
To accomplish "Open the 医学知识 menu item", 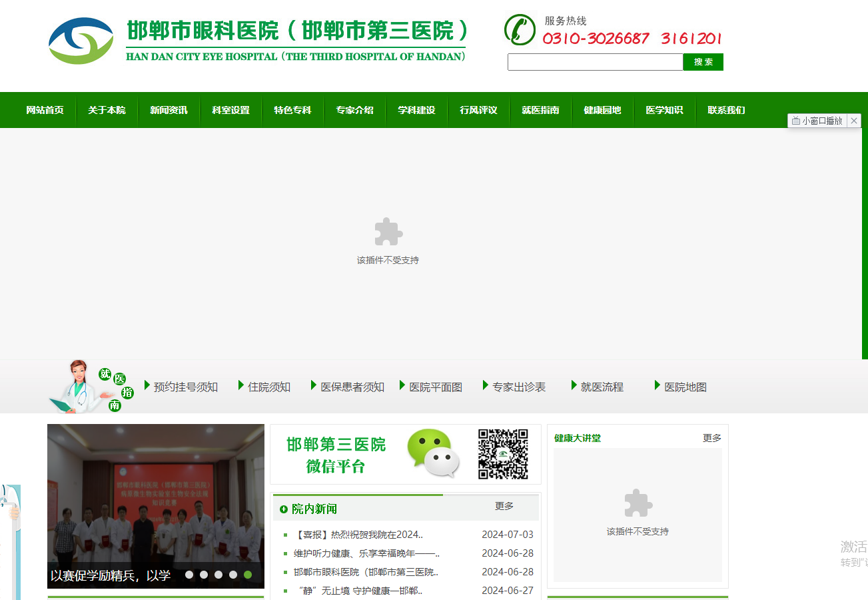I will coord(664,110).
